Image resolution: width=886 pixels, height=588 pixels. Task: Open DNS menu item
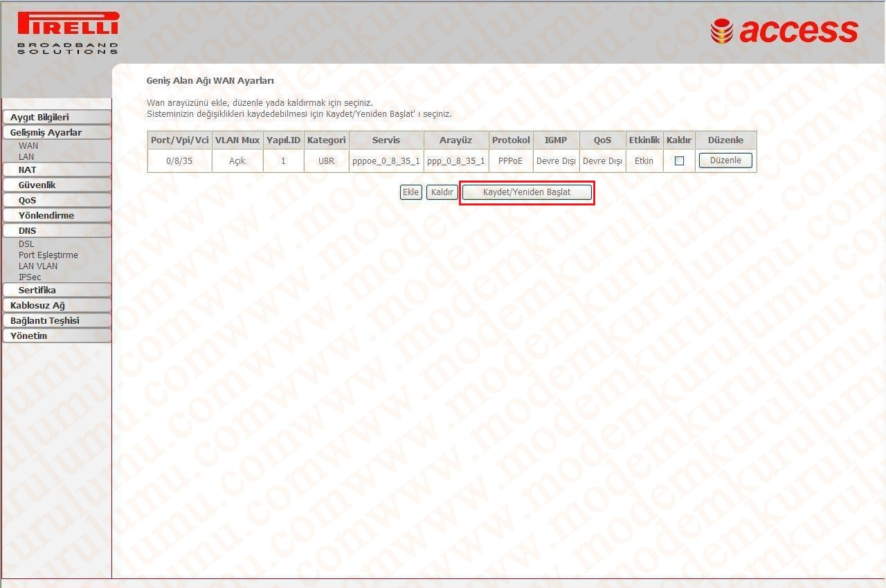[x=56, y=230]
